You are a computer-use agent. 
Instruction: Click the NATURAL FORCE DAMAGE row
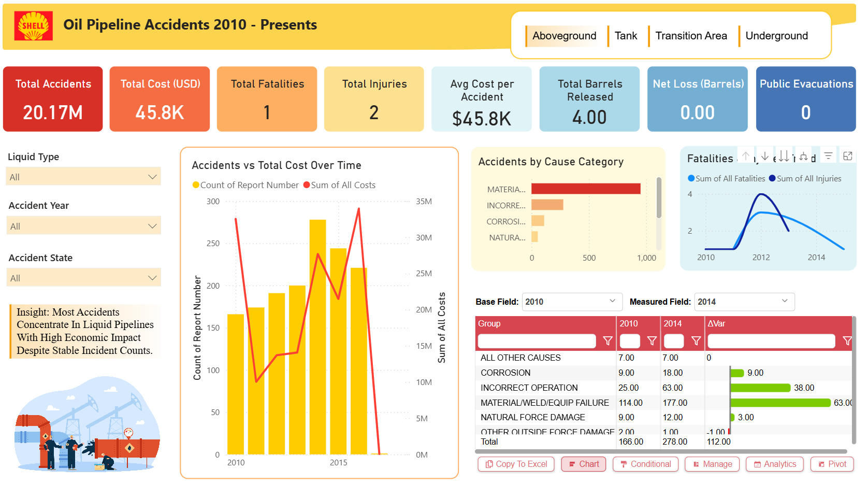663,417
